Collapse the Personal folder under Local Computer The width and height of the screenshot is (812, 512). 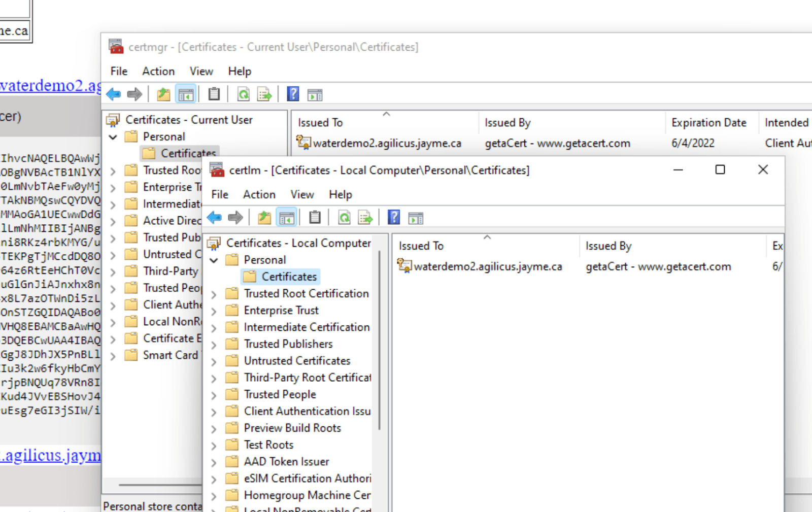[214, 260]
